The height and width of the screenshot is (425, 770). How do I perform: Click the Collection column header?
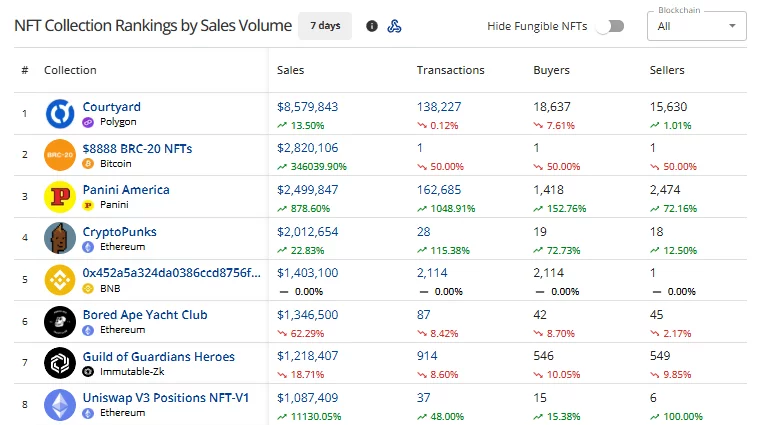[x=70, y=70]
